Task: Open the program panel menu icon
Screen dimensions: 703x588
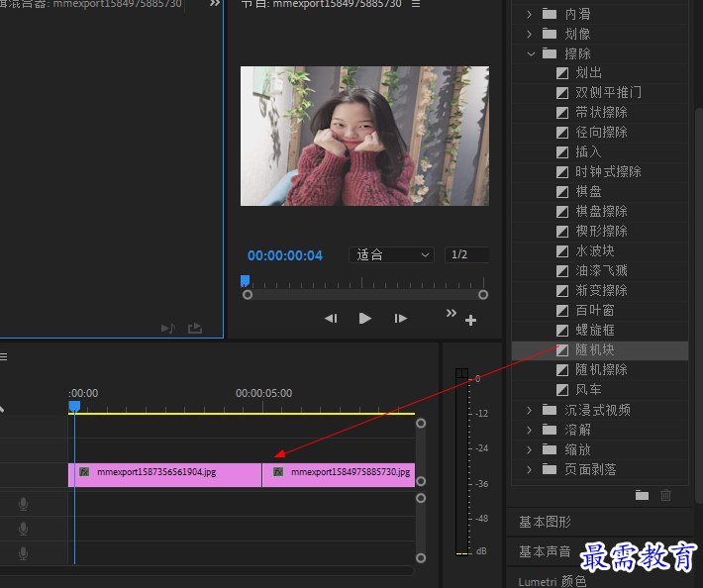Action: click(x=416, y=4)
